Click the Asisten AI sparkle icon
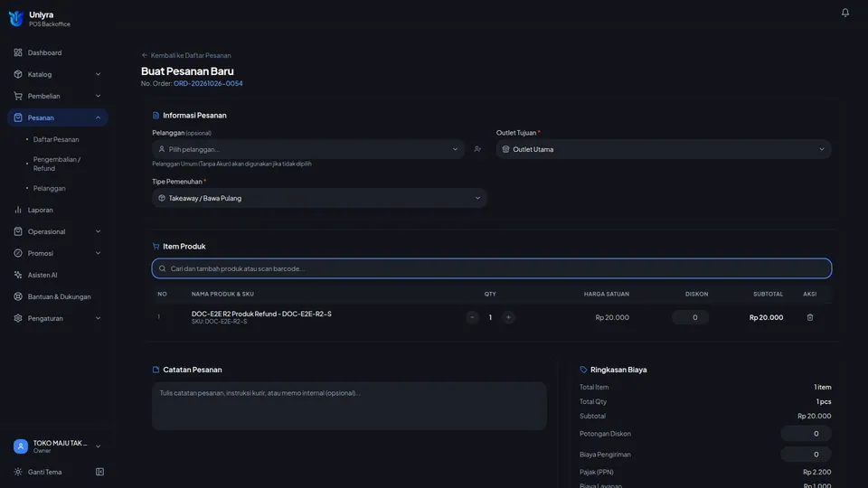Image resolution: width=868 pixels, height=488 pixels. 18,275
